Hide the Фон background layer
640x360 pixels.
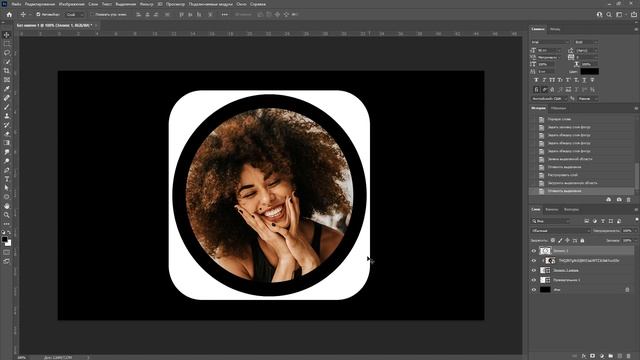(533, 290)
